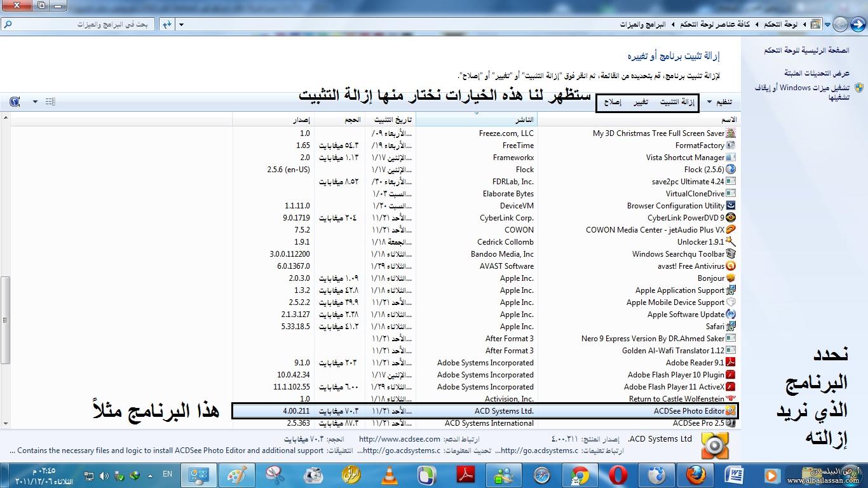
Task: Open Microsoft Word from the taskbar
Action: [734, 475]
